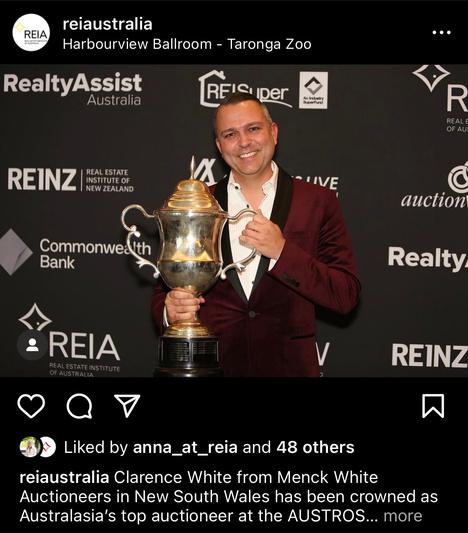Open the reiaustralia profile from the post header
Viewport: 468px width, 533px height.
(107, 24)
